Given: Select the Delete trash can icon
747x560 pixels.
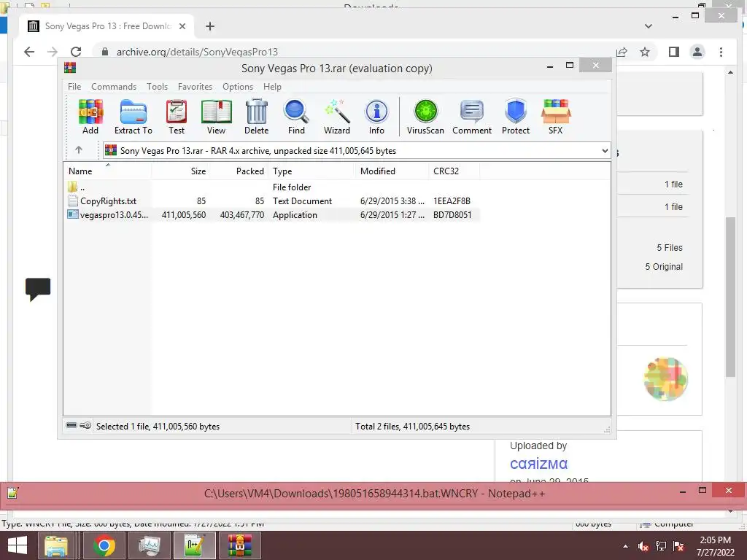Looking at the screenshot, I should pos(256,117).
